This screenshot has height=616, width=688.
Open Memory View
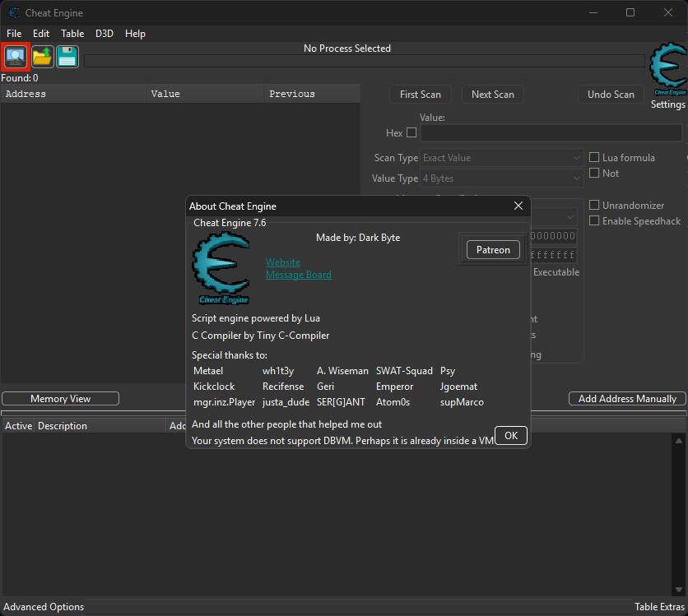[x=61, y=399]
